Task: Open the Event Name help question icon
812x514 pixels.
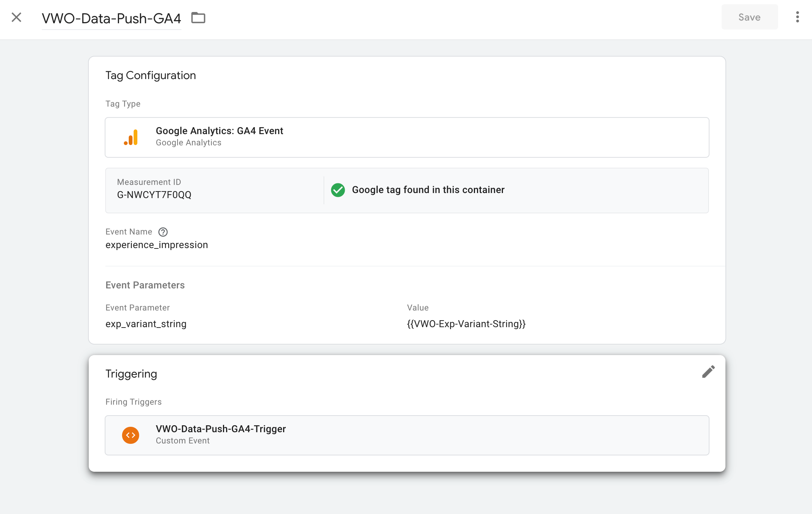Action: [x=163, y=232]
